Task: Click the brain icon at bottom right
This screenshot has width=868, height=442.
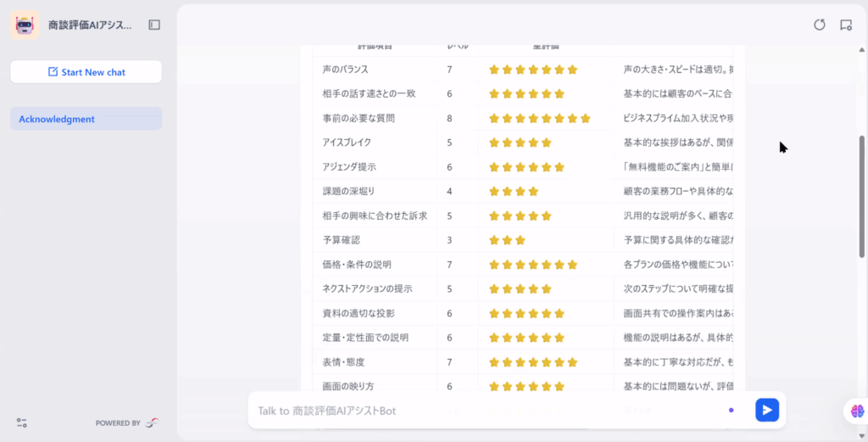Action: pyautogui.click(x=857, y=411)
